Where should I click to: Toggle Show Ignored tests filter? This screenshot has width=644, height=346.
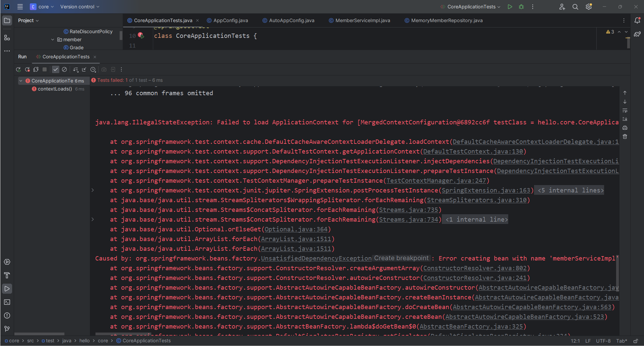(x=64, y=69)
